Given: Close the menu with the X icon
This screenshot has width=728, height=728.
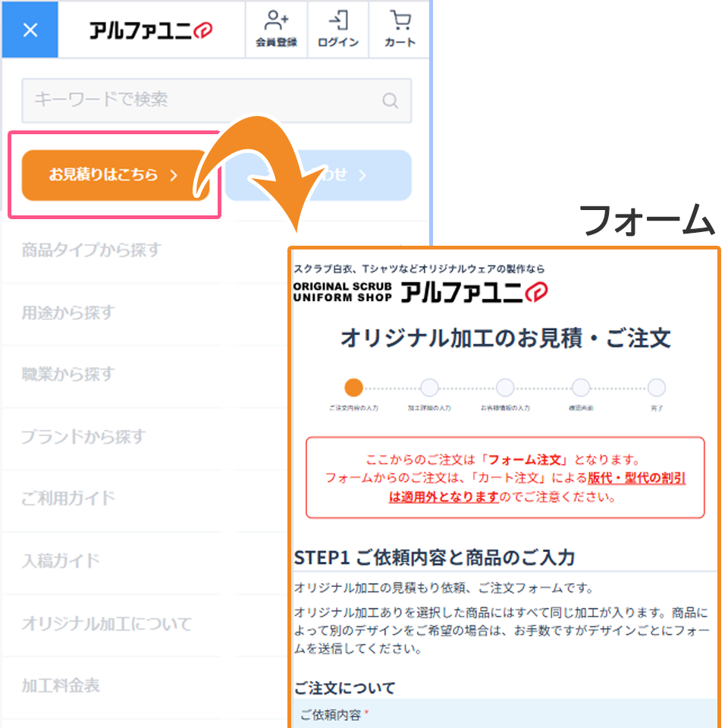Looking at the screenshot, I should [x=30, y=30].
